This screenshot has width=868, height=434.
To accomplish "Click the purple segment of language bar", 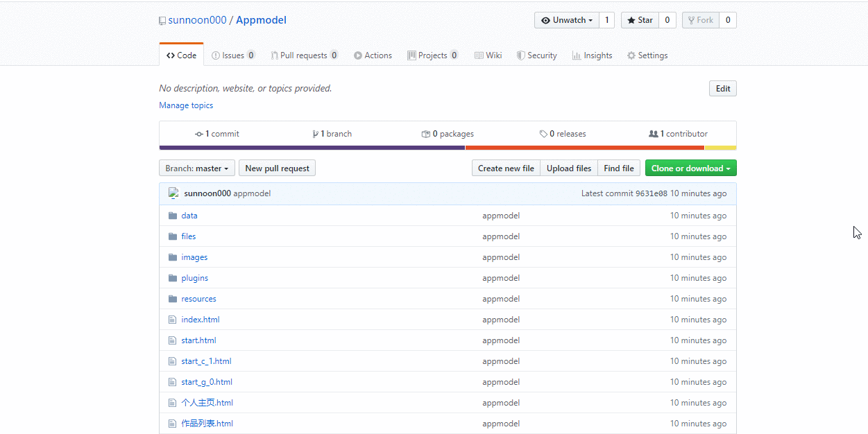I will tap(312, 148).
